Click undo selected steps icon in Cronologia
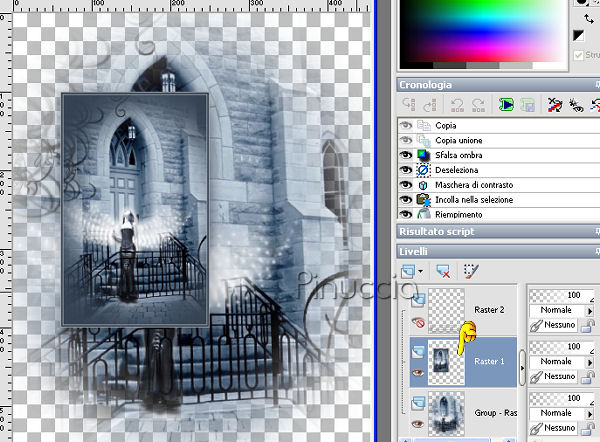The width and height of the screenshot is (600, 442). [457, 104]
